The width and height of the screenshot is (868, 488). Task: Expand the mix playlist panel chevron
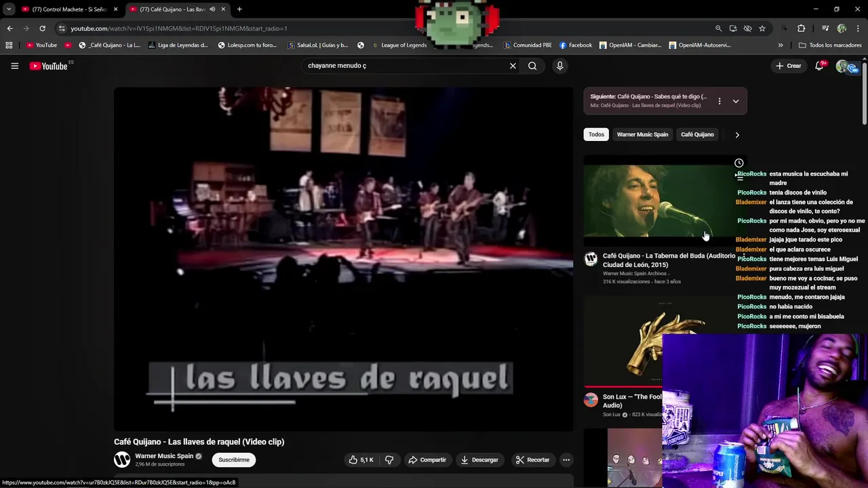736,101
